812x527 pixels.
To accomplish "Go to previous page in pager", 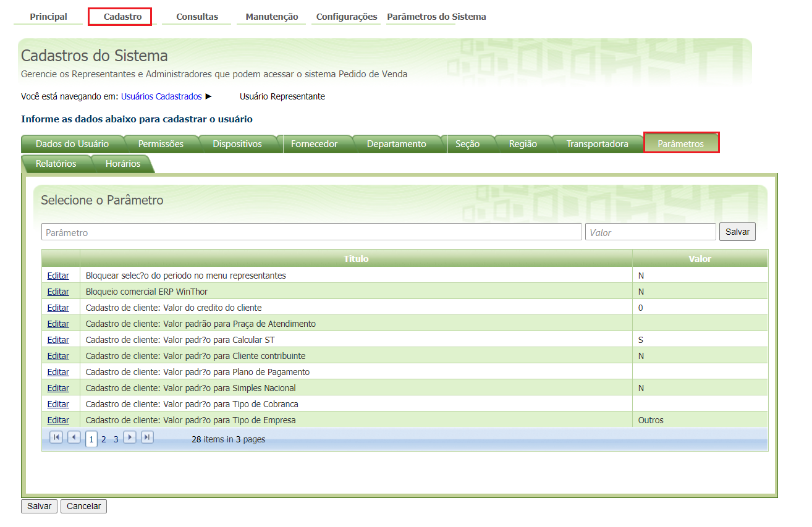I will 74,437.
